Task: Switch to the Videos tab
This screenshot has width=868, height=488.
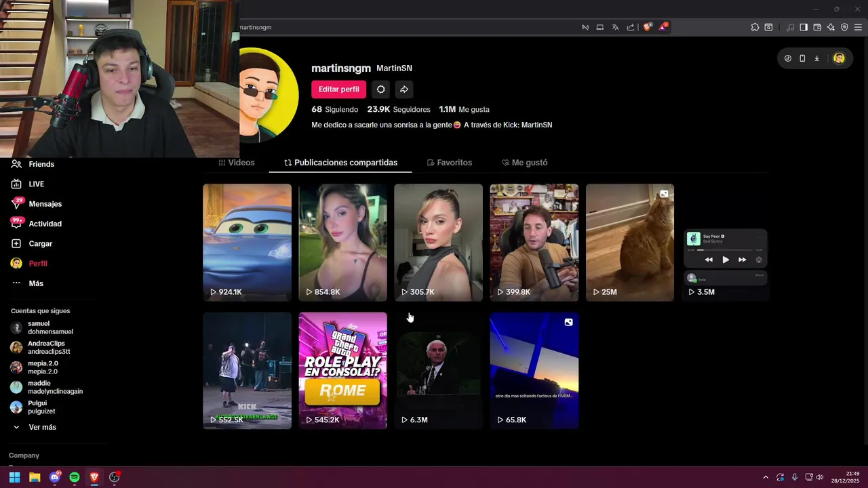Action: tap(237, 163)
